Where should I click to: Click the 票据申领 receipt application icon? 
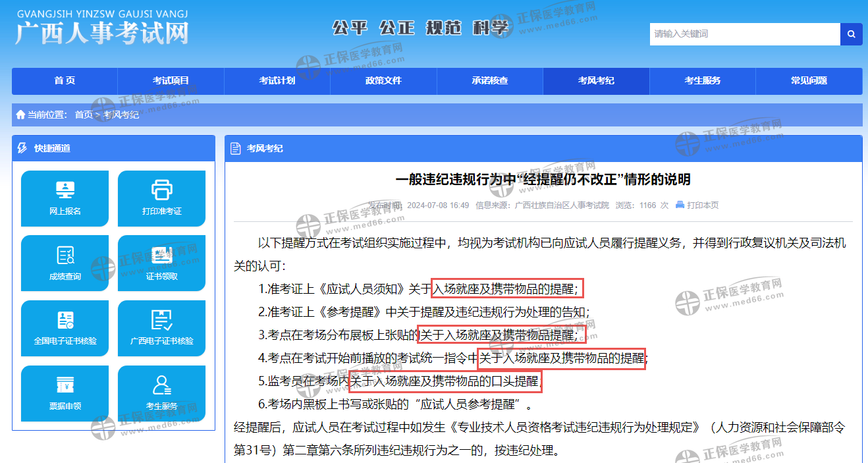pos(65,393)
